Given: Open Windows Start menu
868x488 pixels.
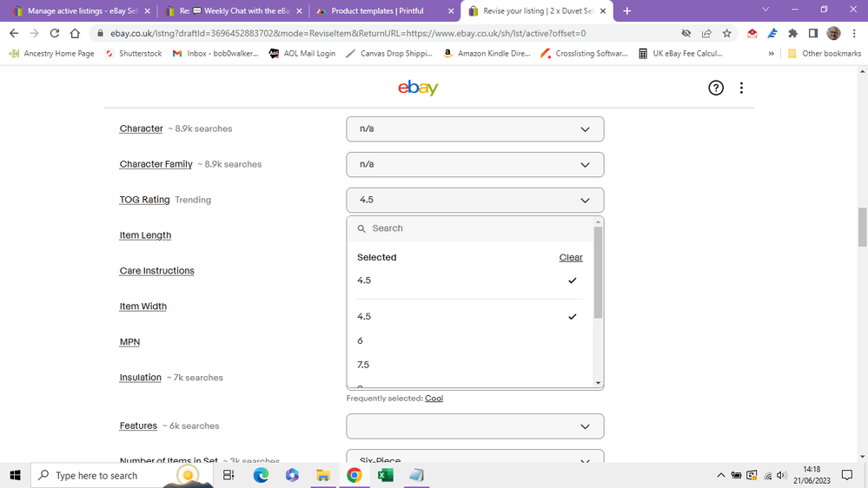Looking at the screenshot, I should (15, 475).
